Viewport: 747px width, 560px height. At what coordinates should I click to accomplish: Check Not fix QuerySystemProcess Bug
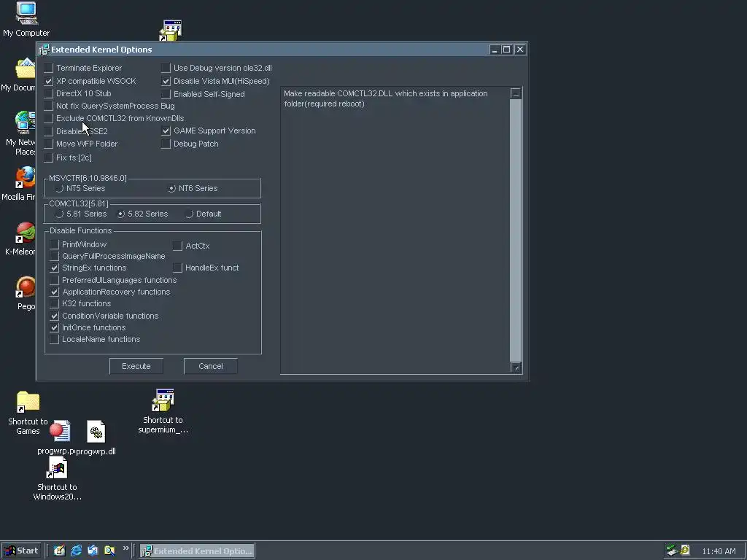pos(49,106)
